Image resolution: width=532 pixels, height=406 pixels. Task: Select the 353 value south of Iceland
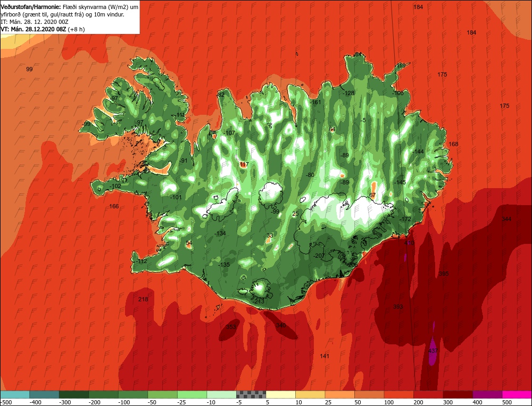(x=231, y=327)
